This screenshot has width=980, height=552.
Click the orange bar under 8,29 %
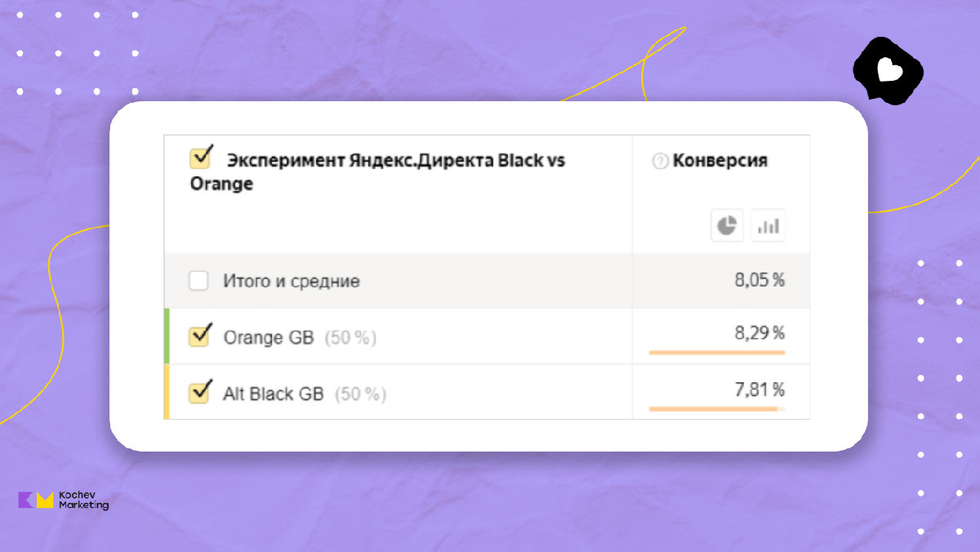(716, 352)
